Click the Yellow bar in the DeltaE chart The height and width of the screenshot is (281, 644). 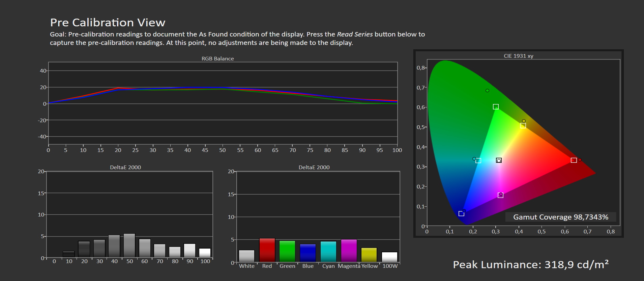coord(369,255)
